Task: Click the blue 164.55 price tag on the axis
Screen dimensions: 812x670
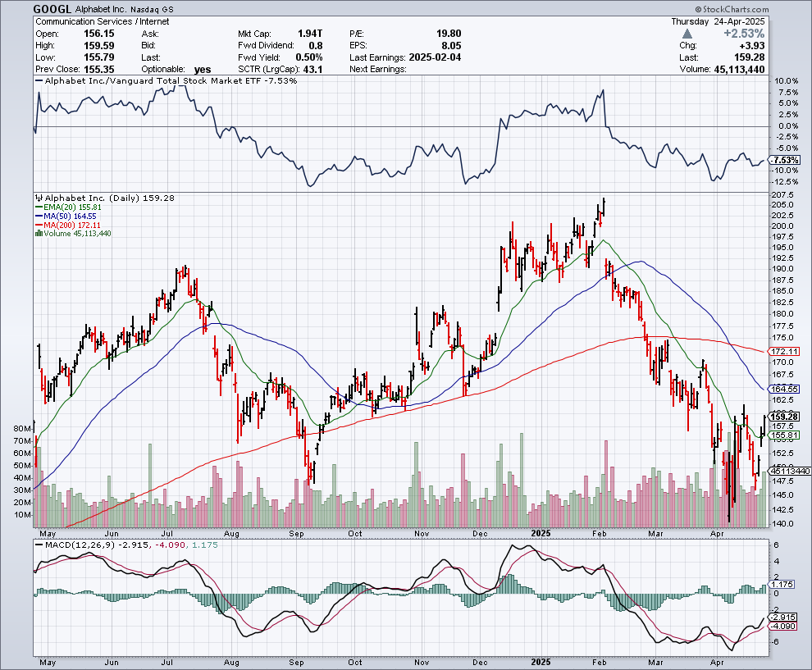Action: [x=784, y=389]
